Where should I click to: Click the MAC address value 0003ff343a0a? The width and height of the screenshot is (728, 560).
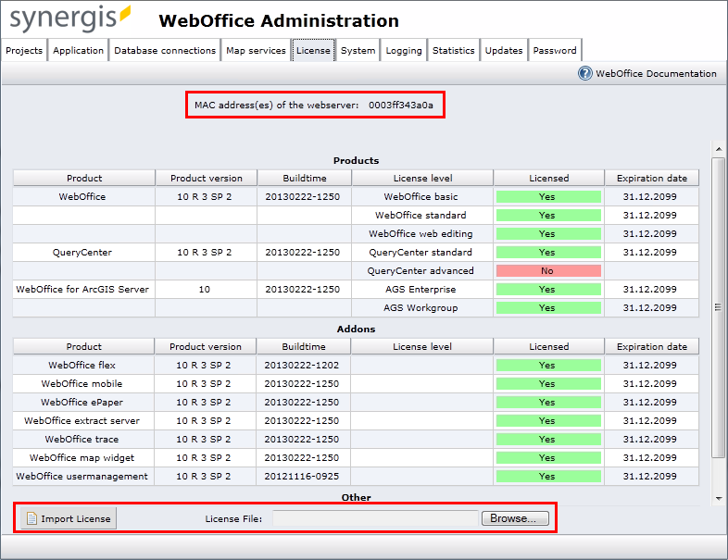[x=401, y=106]
